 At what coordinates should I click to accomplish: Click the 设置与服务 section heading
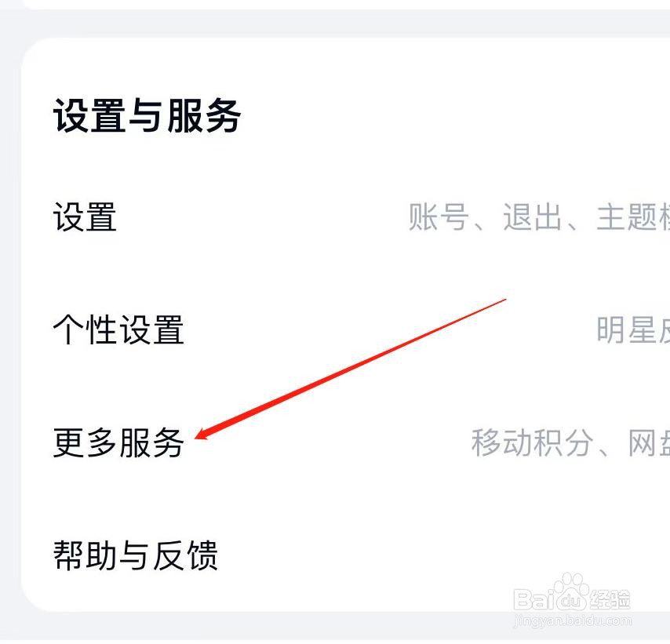(x=147, y=115)
